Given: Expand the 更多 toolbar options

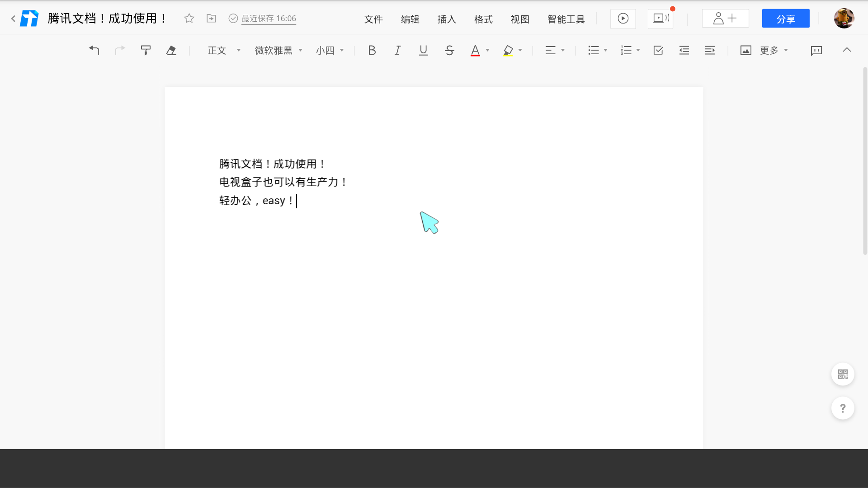Looking at the screenshot, I should tap(774, 50).
